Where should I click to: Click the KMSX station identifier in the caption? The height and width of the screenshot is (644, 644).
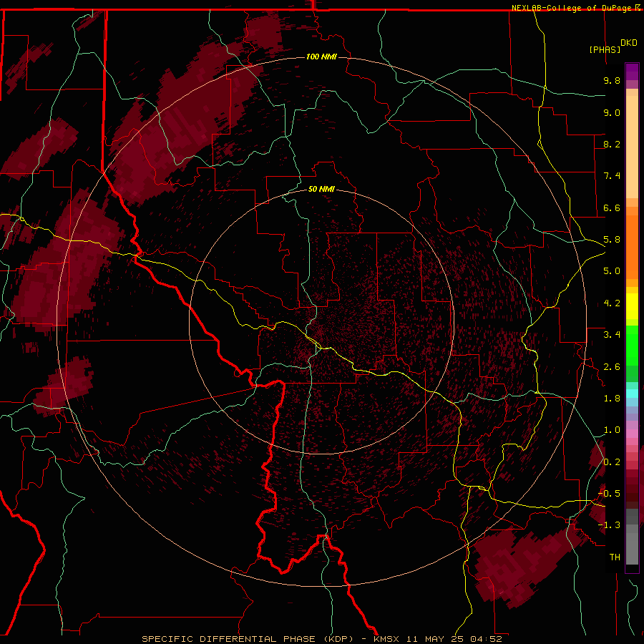[x=386, y=639]
